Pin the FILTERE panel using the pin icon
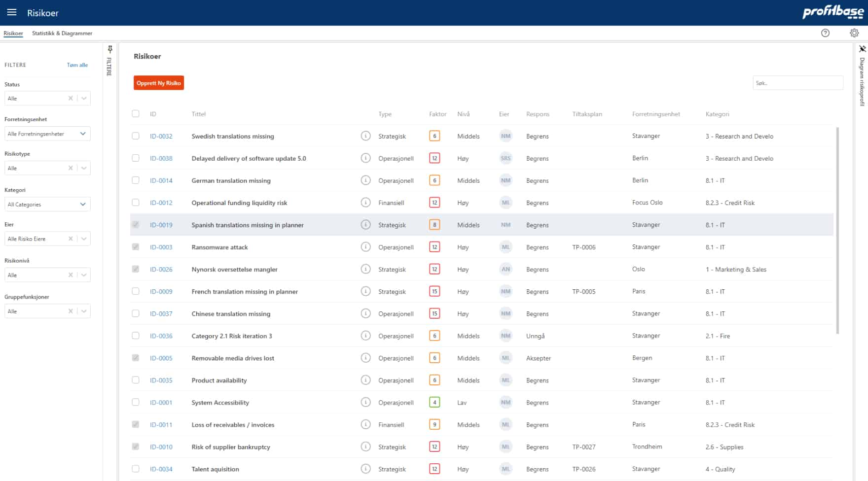The height and width of the screenshot is (481, 868). 110,48
